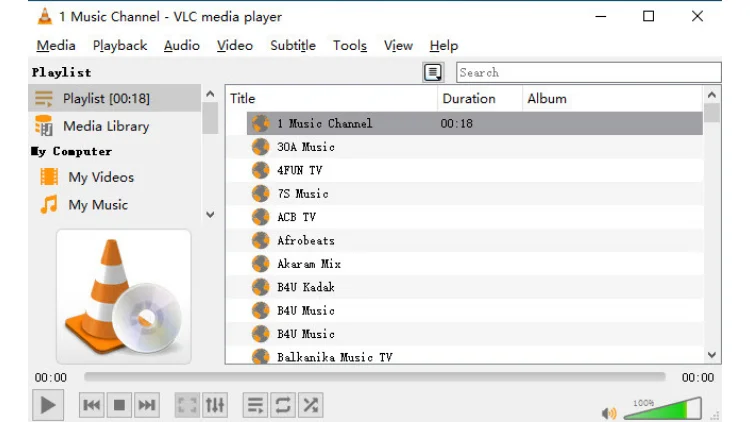Enable random shuffle playback

311,405
